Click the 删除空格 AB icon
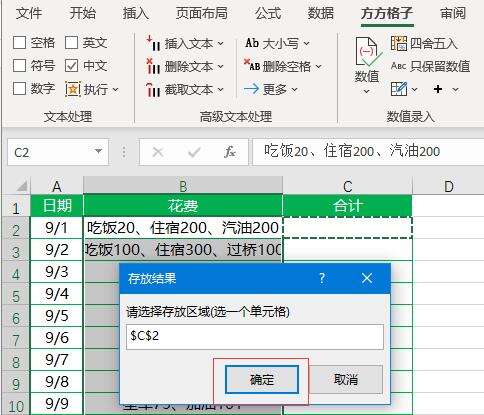Image resolution: width=484 pixels, height=415 pixels. 252,65
